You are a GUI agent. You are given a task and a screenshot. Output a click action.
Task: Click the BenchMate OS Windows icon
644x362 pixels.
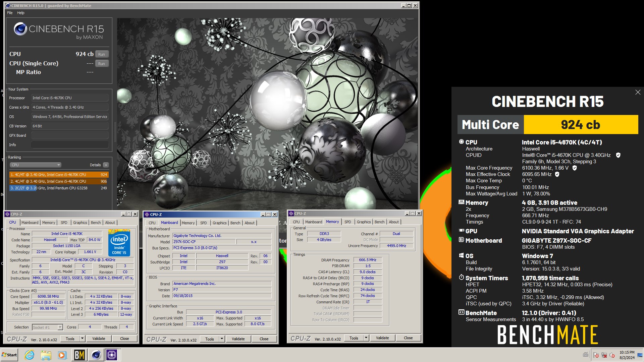point(461,255)
